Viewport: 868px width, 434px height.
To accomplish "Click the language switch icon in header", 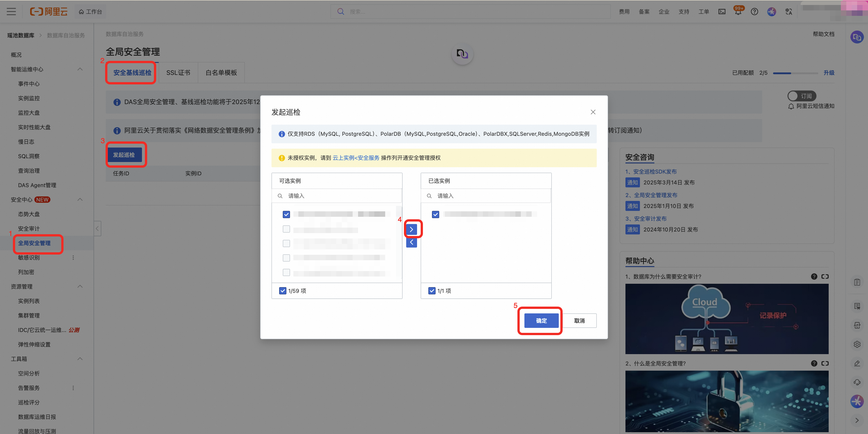I will tap(788, 12).
